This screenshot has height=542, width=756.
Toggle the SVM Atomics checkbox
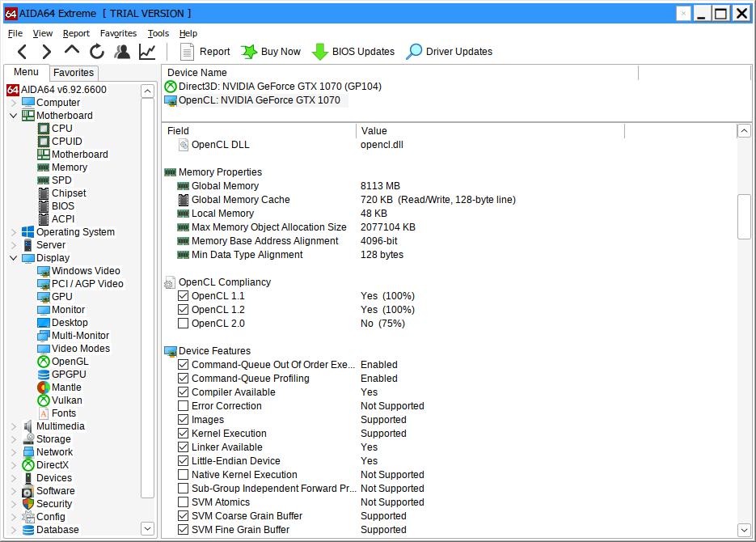point(184,502)
